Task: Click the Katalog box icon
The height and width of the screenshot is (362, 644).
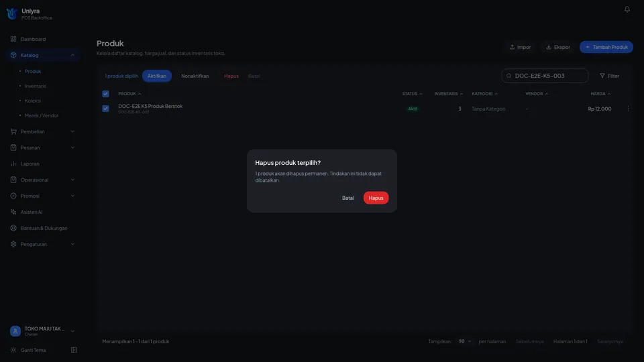Action: [13, 55]
